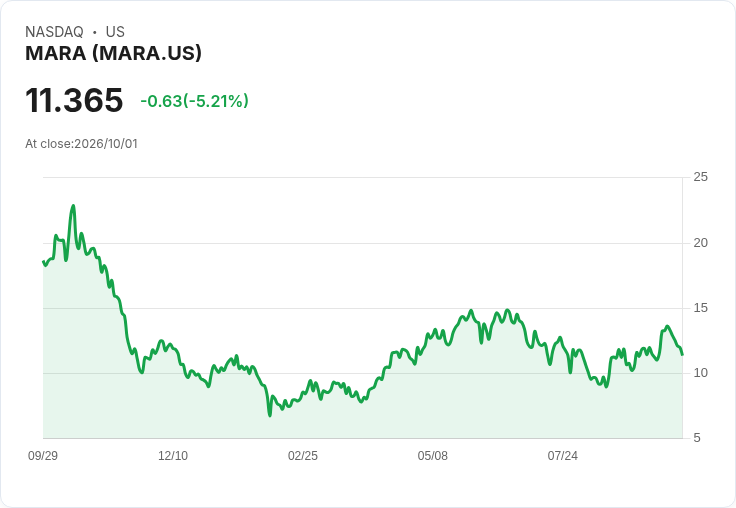736x508 pixels.
Task: Click the first data point of price line
Action: pos(43,262)
